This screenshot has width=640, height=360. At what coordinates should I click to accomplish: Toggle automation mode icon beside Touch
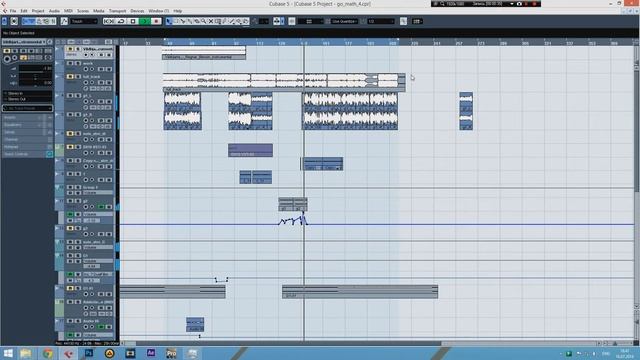[x=64, y=21]
